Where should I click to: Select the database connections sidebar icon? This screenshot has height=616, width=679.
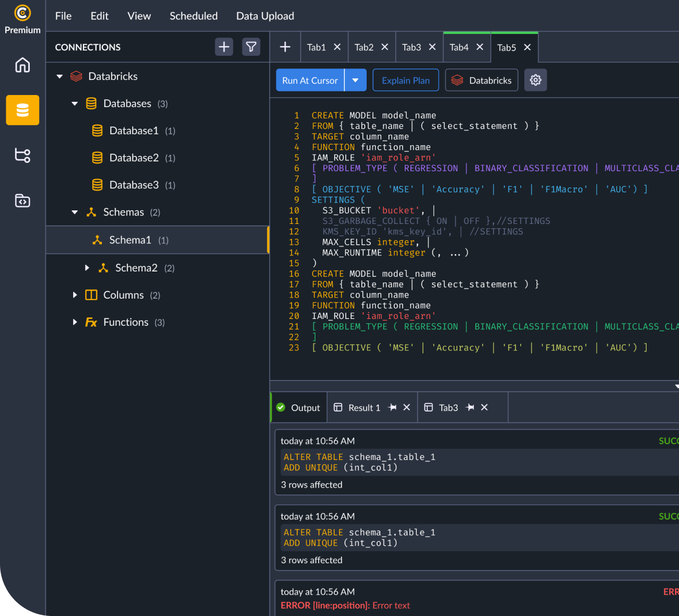[22, 110]
